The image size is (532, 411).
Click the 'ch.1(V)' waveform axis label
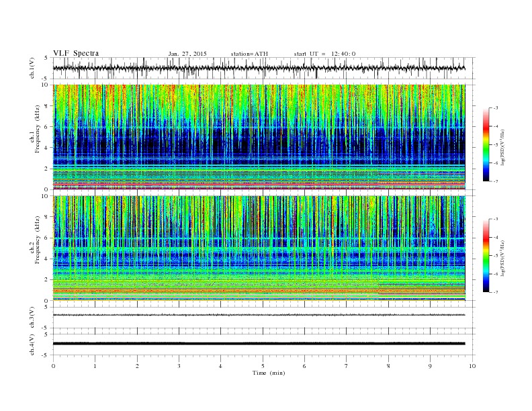(32, 68)
